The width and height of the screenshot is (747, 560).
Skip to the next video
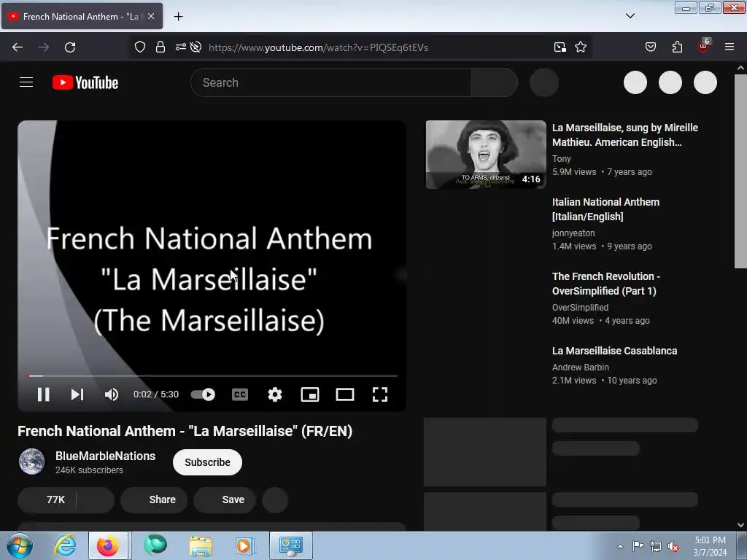(77, 394)
